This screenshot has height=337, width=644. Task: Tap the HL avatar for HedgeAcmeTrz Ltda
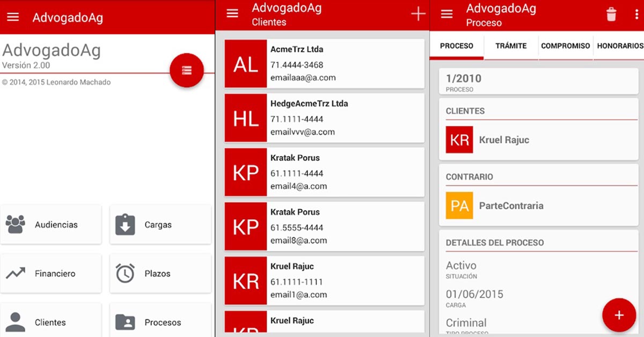246,118
